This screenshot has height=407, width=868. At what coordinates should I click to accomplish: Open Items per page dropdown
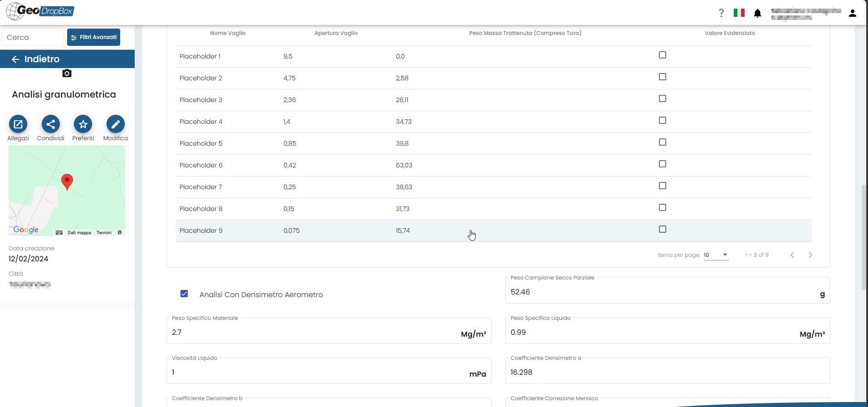pyautogui.click(x=716, y=255)
